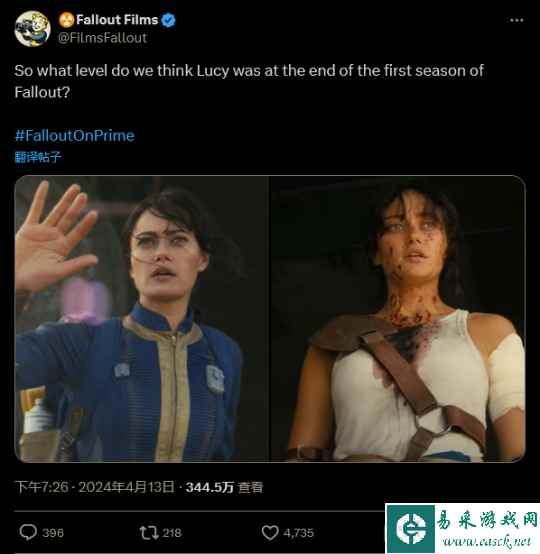Open the right image of bloodied Lucy
Image resolution: width=540 pixels, height=554 pixels.
click(398, 319)
